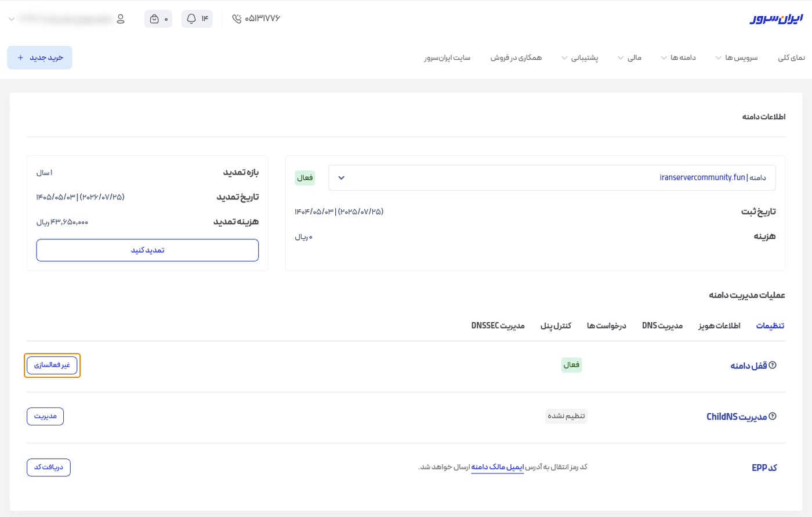812x517 pixels.
Task: Expand the دامنه ها menu
Action: click(679, 58)
